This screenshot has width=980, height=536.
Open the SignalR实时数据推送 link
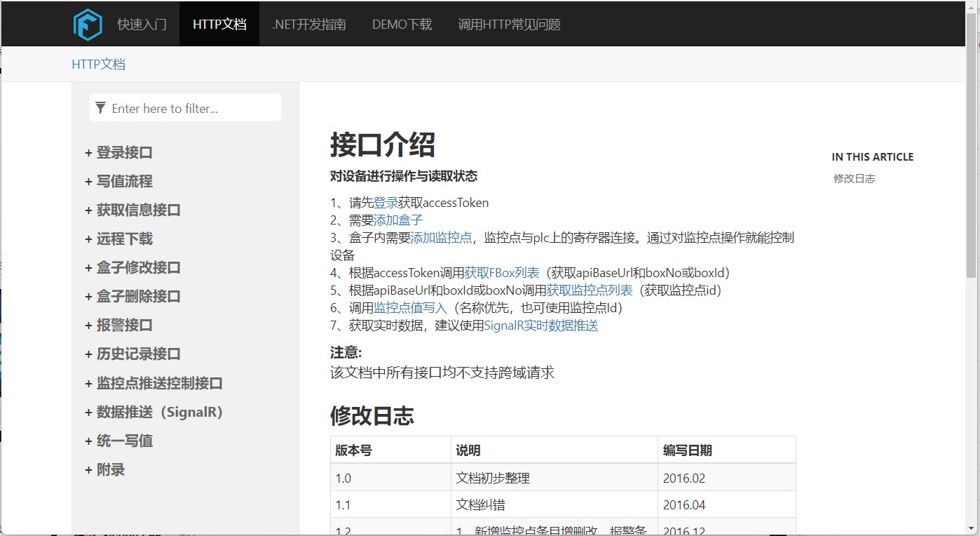(x=541, y=326)
